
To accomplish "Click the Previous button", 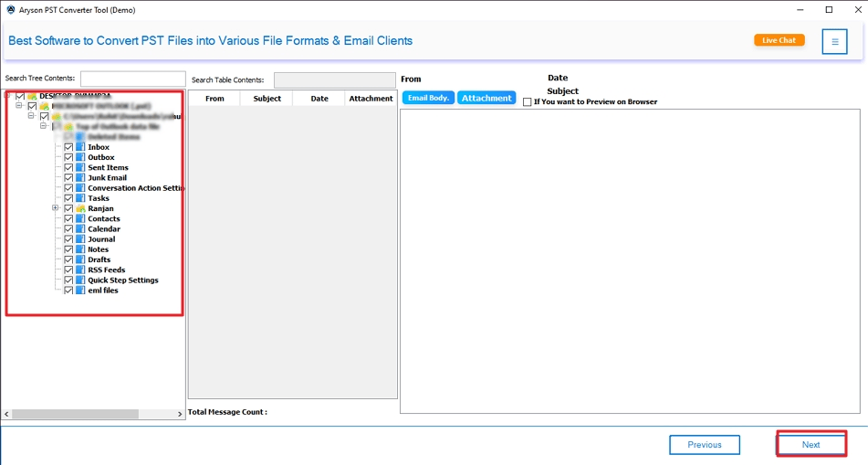I will (705, 445).
